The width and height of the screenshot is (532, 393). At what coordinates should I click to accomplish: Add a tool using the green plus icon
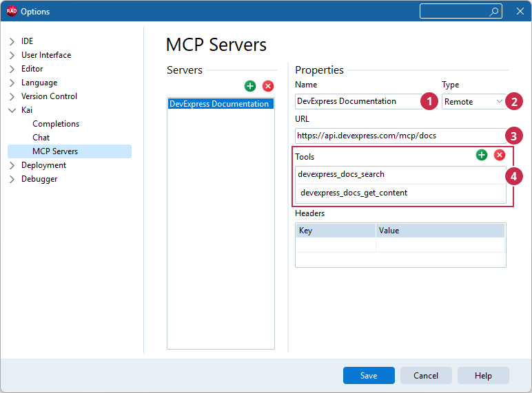[482, 155]
